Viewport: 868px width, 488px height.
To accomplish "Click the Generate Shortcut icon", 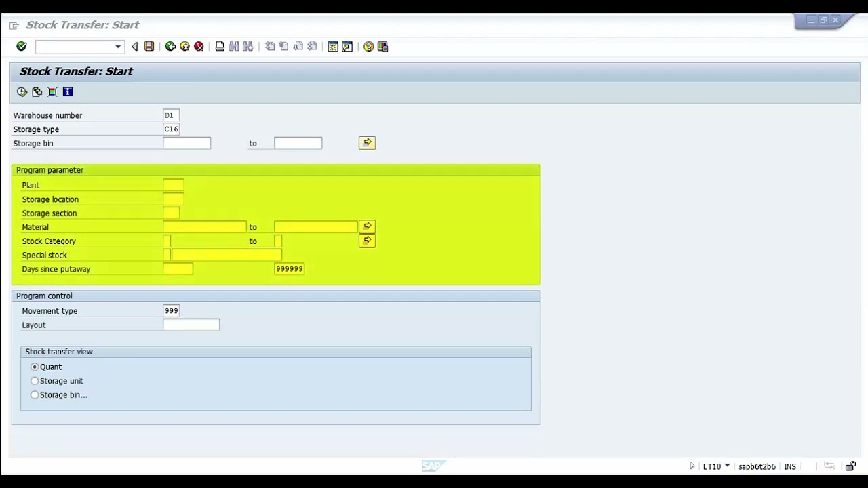I will point(347,46).
